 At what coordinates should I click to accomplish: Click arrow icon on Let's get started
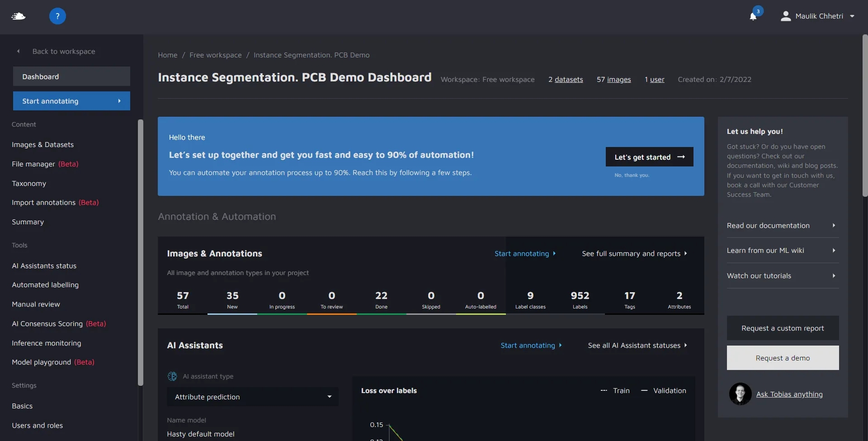681,157
